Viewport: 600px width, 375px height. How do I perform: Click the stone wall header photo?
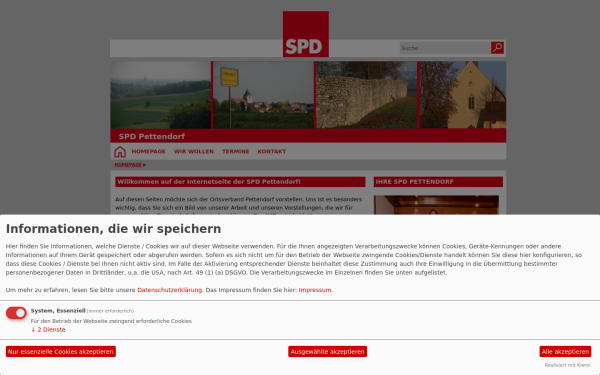click(367, 95)
